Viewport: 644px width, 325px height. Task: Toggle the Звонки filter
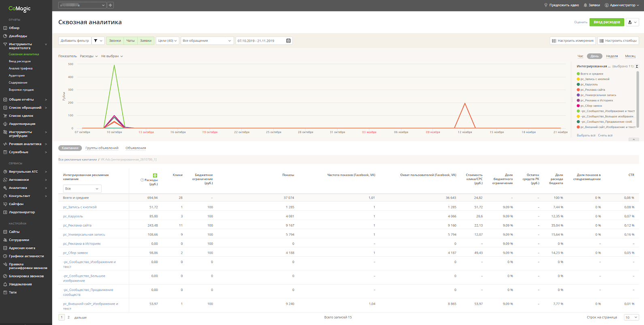click(x=115, y=40)
